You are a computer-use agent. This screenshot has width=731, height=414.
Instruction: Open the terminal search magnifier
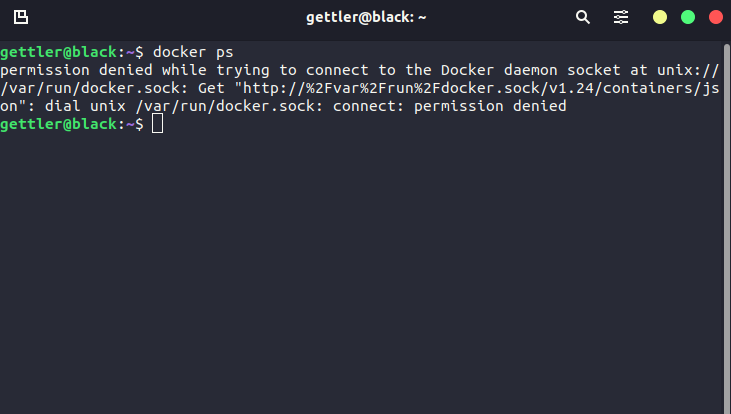pos(583,17)
